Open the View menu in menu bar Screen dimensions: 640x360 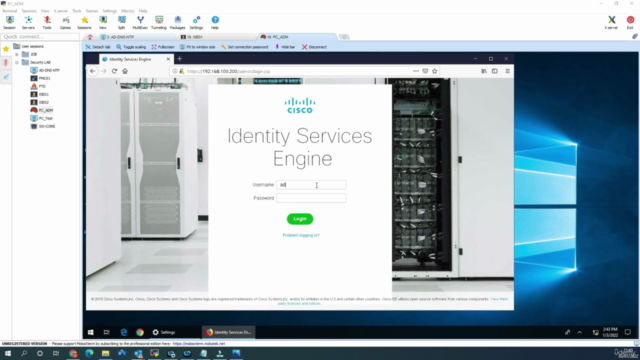coord(45,11)
